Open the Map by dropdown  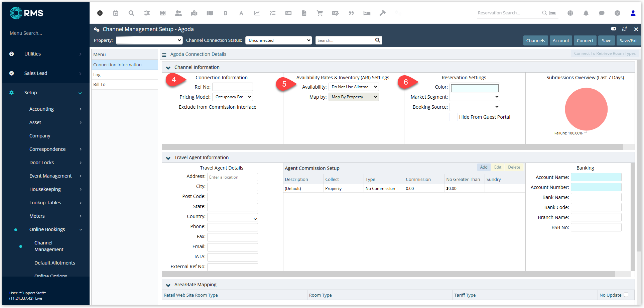point(354,97)
